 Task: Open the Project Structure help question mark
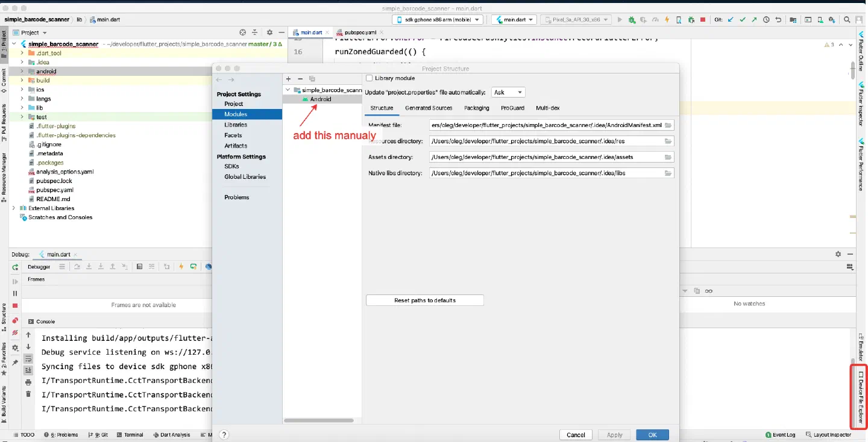[224, 434]
